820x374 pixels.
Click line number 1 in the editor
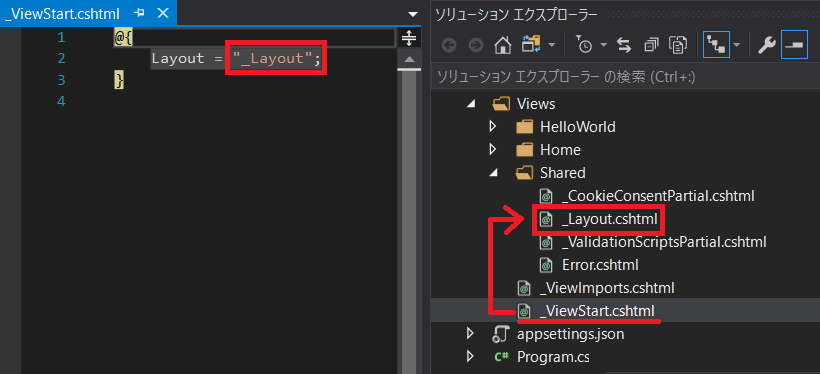click(62, 38)
